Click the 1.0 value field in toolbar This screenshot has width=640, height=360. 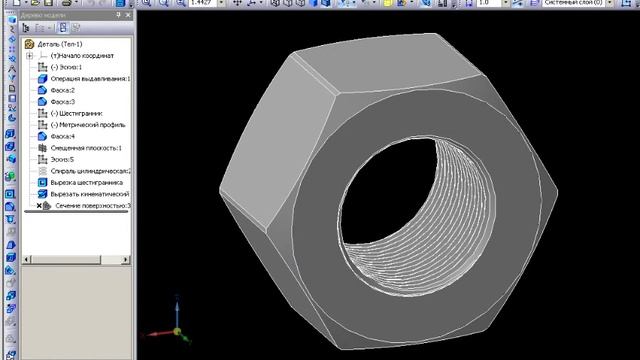click(489, 3)
